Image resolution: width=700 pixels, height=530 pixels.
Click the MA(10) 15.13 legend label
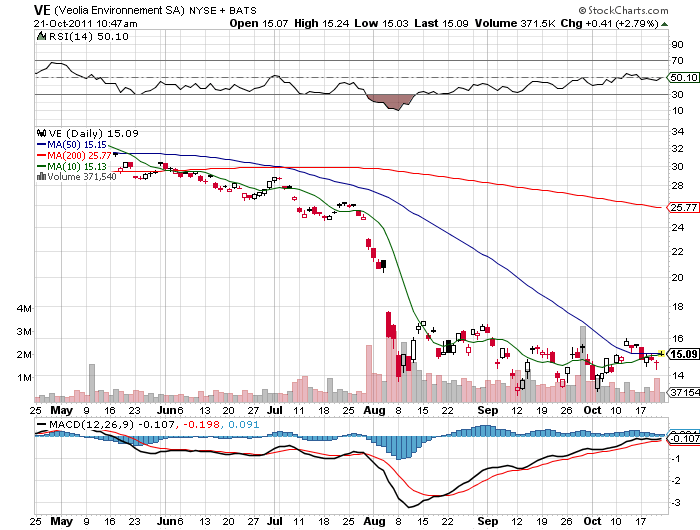(x=77, y=167)
